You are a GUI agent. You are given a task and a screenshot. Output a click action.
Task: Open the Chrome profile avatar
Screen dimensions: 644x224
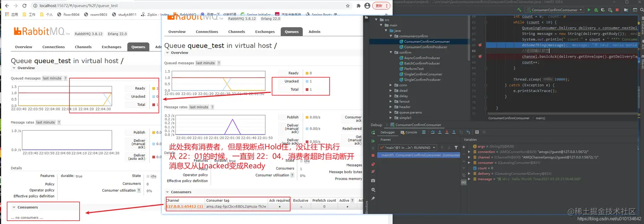(x=367, y=6)
